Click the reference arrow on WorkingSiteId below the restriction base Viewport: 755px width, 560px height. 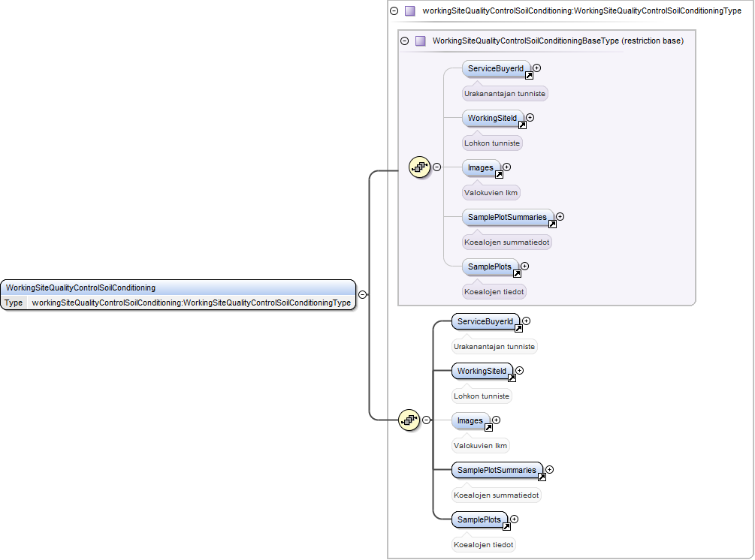coord(512,378)
